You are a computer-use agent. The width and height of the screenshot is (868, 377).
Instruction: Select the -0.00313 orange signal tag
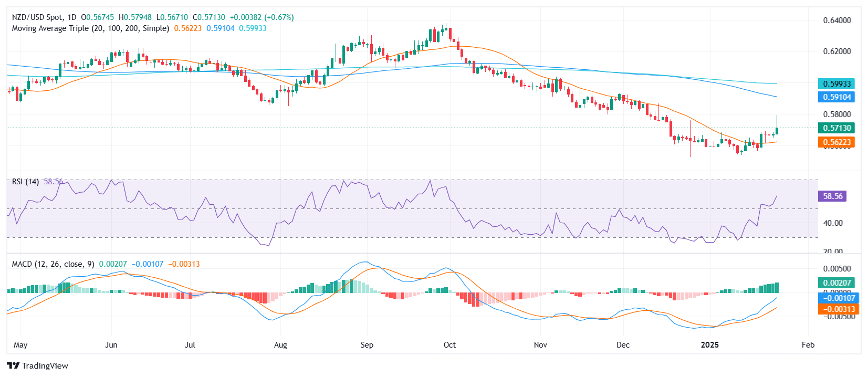pyautogui.click(x=838, y=309)
